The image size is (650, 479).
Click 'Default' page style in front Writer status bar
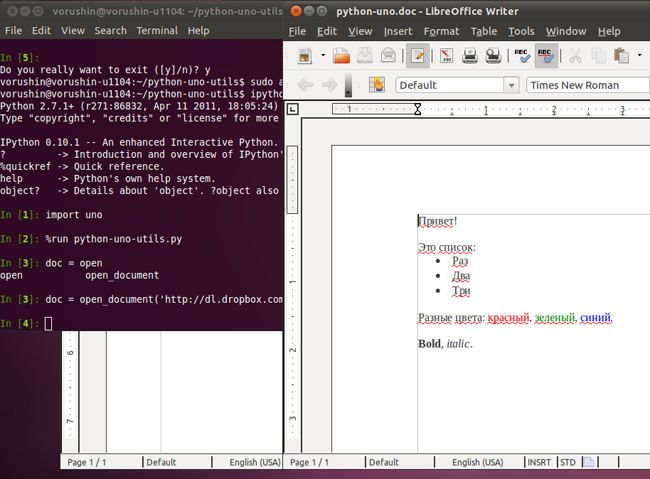point(384,462)
